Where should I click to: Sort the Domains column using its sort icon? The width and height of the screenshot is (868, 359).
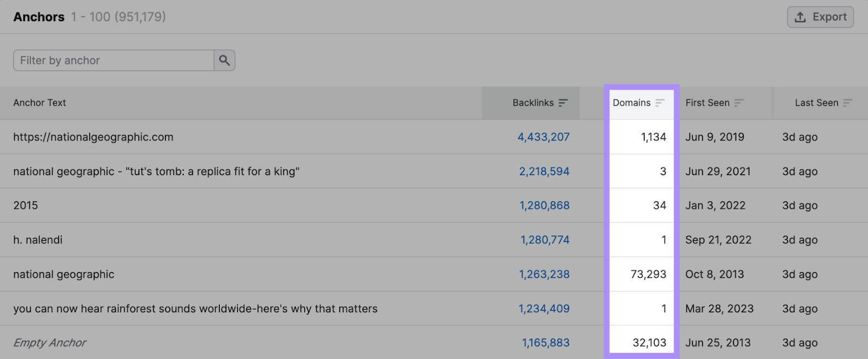(660, 102)
